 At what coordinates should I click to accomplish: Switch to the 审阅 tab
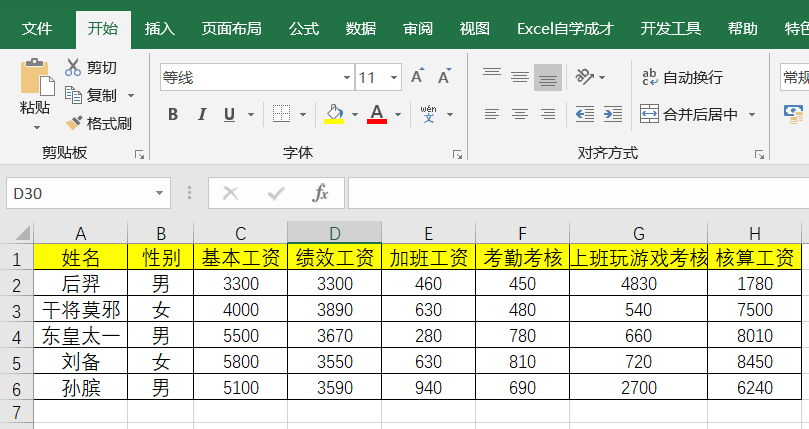click(418, 28)
